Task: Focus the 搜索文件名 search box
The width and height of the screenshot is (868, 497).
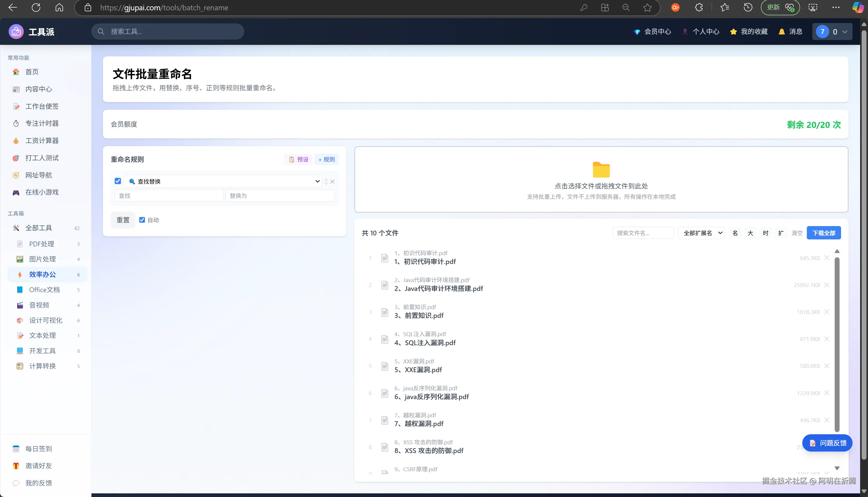Action: pos(643,233)
